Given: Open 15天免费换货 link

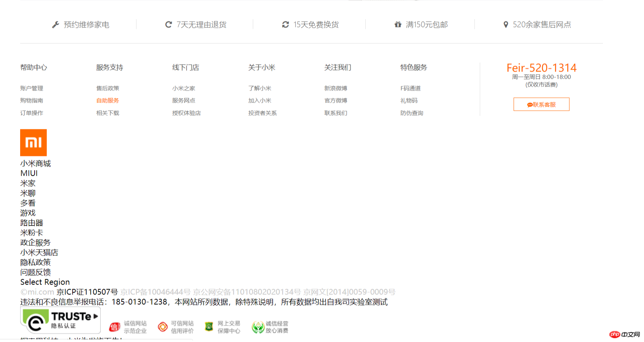Looking at the screenshot, I should (316, 25).
